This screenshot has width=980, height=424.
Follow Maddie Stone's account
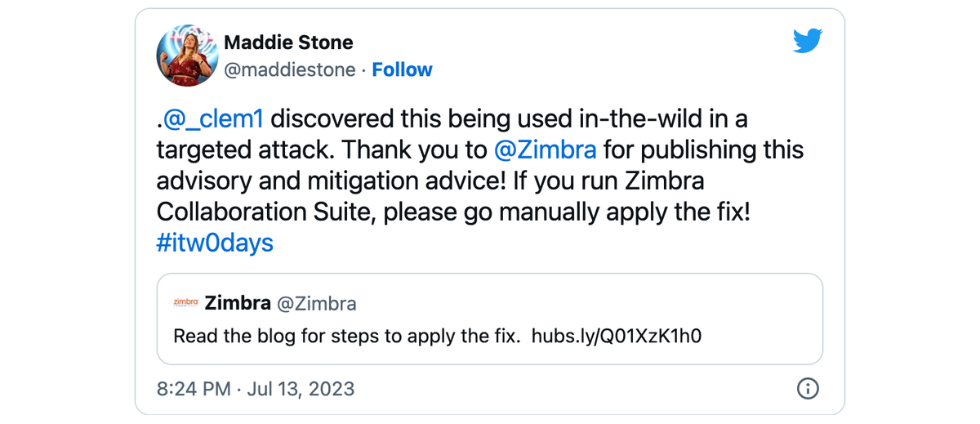(x=402, y=70)
